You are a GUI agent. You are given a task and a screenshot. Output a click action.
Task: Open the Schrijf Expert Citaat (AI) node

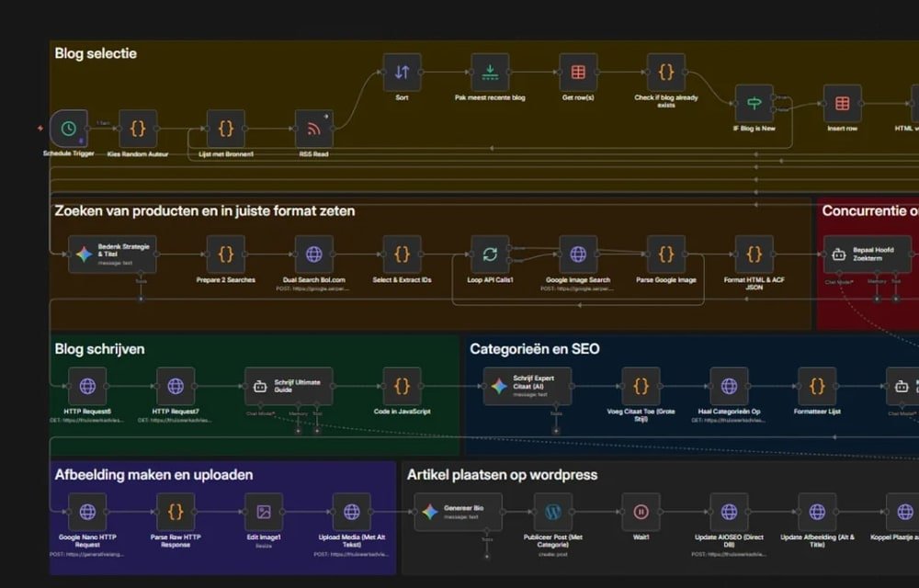pos(528,386)
